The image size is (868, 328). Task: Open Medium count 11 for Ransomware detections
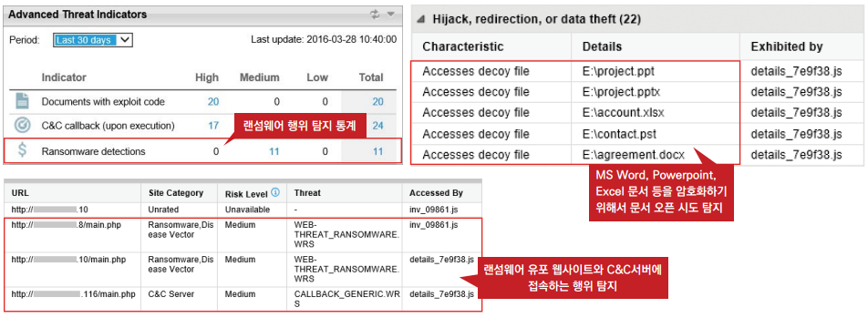tap(274, 151)
